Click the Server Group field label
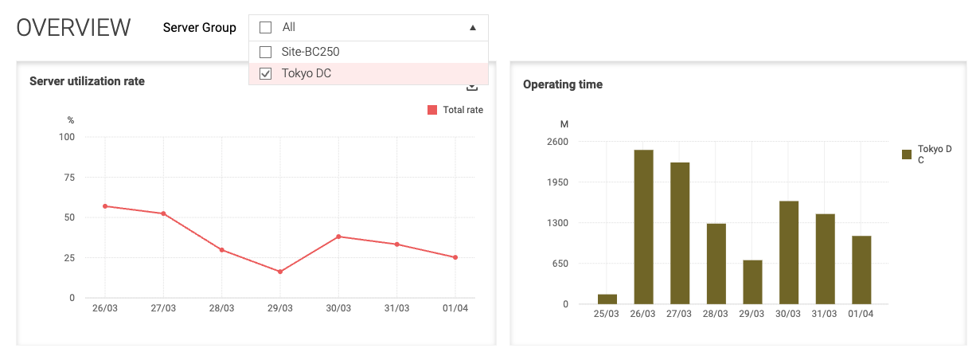The image size is (980, 356). 199,28
